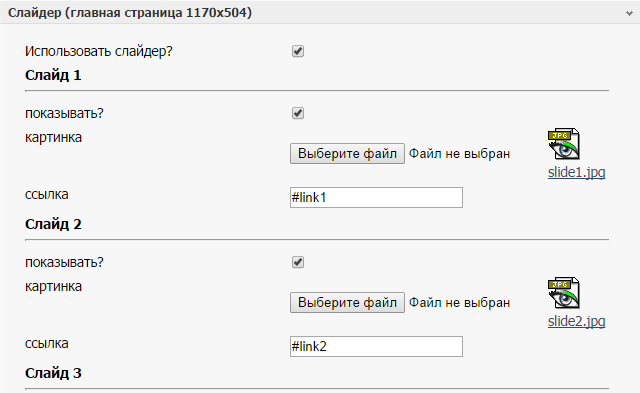Toggle the Использовать слайдер? checkbox
The height and width of the screenshot is (393, 640).
298,51
